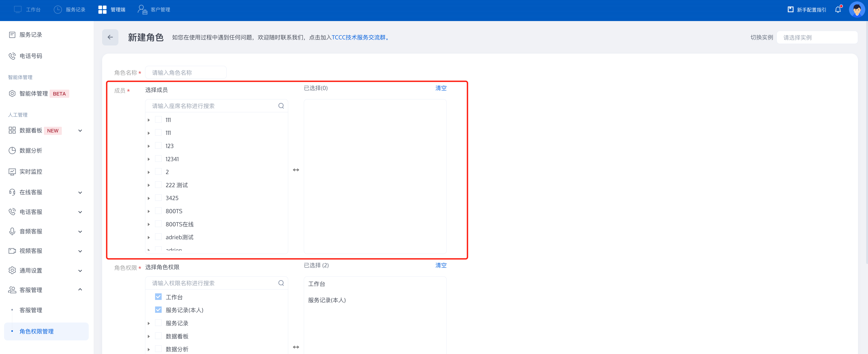
Task: Expand the 服务记录 permission tree node
Action: click(149, 323)
